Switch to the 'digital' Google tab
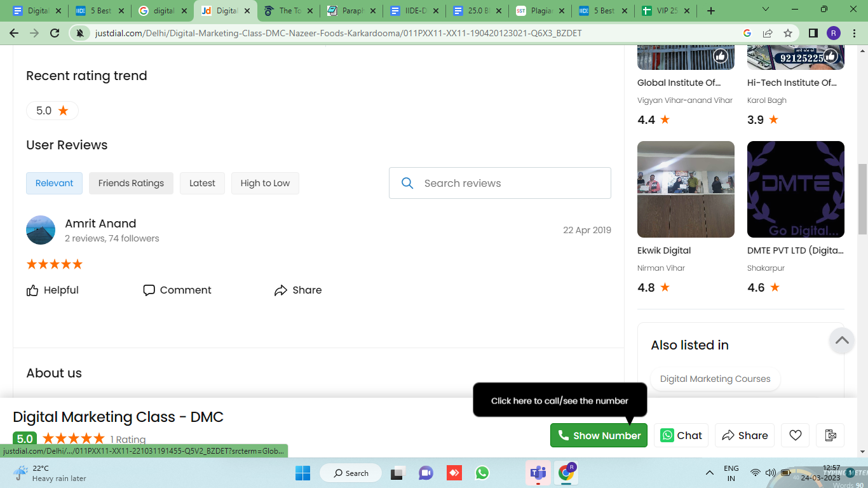 coord(163,11)
